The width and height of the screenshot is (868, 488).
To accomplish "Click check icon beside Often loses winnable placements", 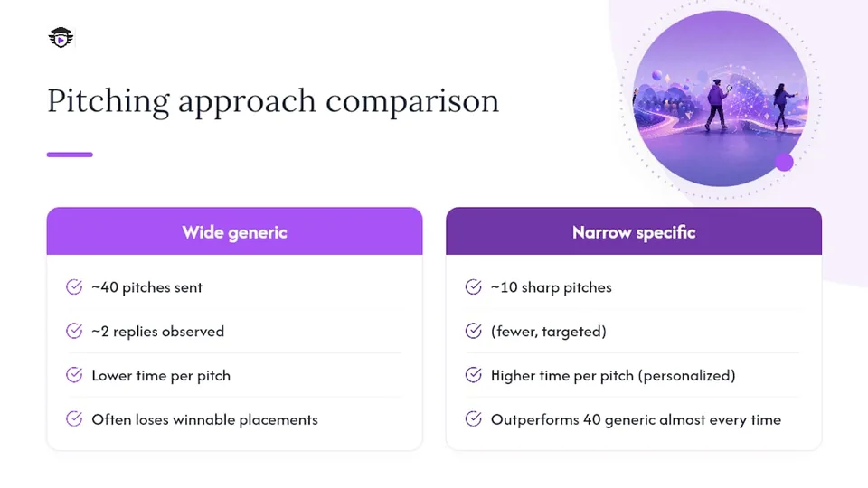I will point(74,418).
